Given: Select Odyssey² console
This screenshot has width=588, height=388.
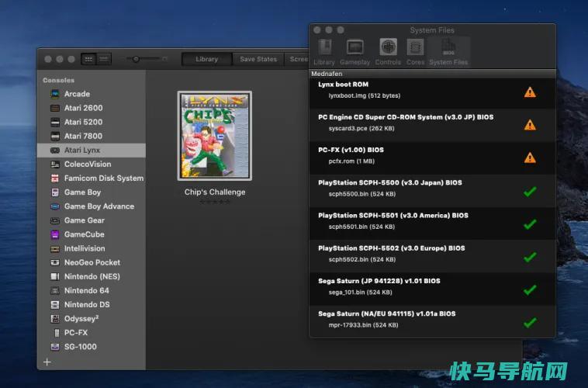Looking at the screenshot, I should pyautogui.click(x=91, y=319).
